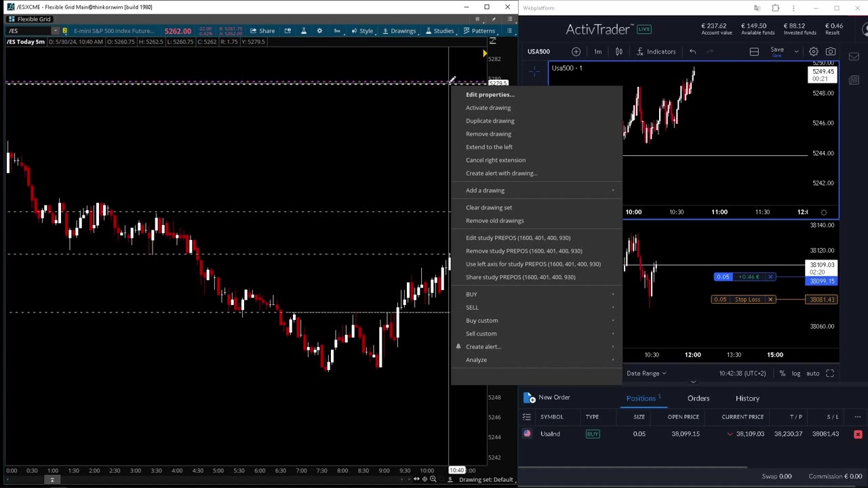868x488 pixels.
Task: Open the 1m interval selector in ActivTrader
Action: [597, 52]
